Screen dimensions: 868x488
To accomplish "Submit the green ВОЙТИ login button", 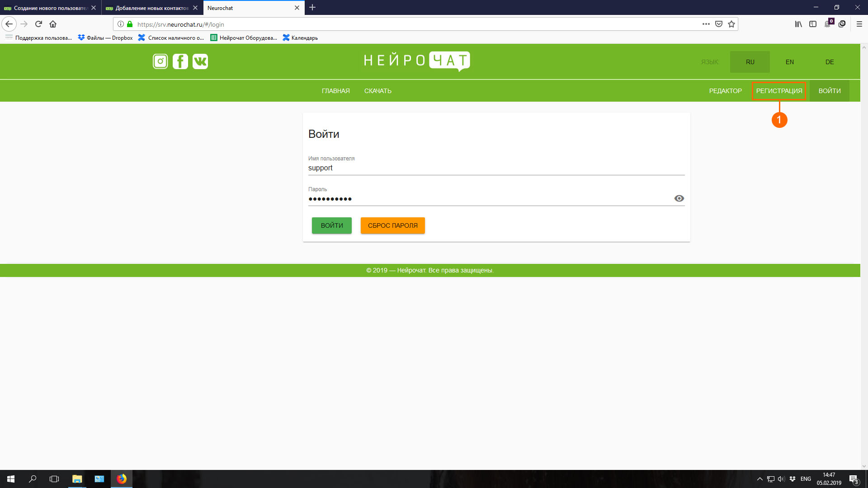I will pyautogui.click(x=332, y=225).
